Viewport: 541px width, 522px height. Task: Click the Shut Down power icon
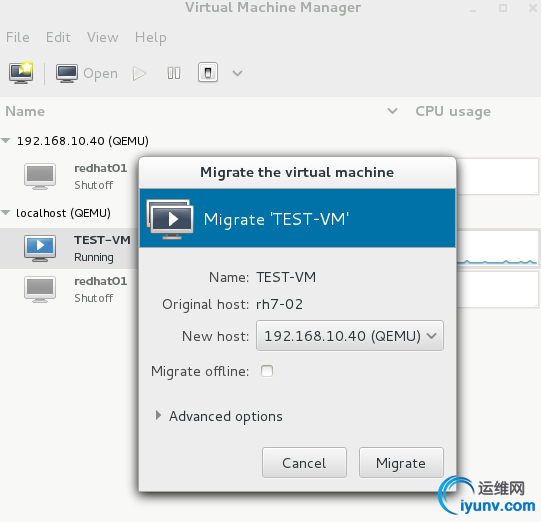click(x=208, y=72)
